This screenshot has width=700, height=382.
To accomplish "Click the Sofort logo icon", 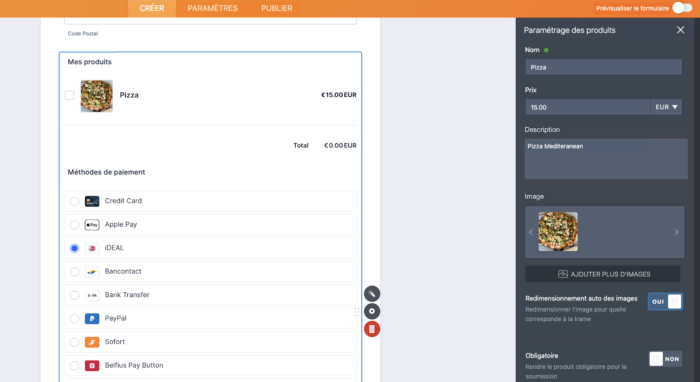I will 92,342.
